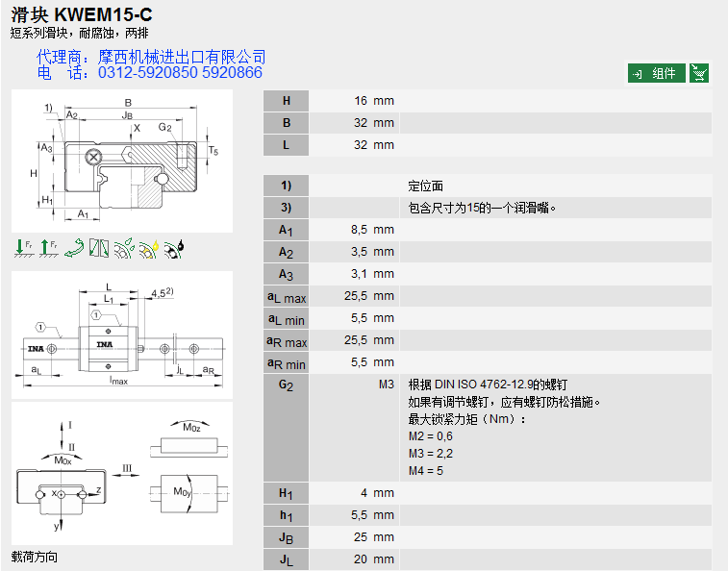The image size is (728, 571).
Task: Click the agent name 摩西机械进出口有限公司
Action: (182, 58)
